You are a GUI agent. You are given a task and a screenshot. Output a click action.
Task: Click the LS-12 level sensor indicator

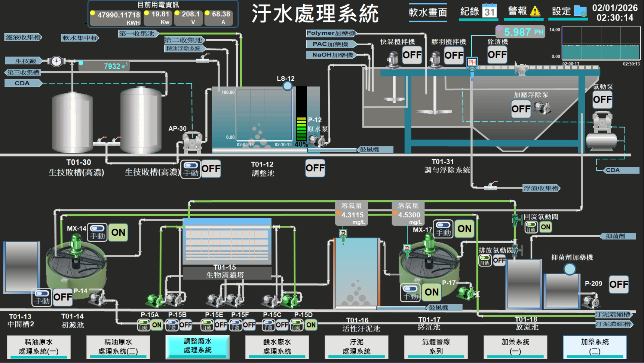coord(287,86)
